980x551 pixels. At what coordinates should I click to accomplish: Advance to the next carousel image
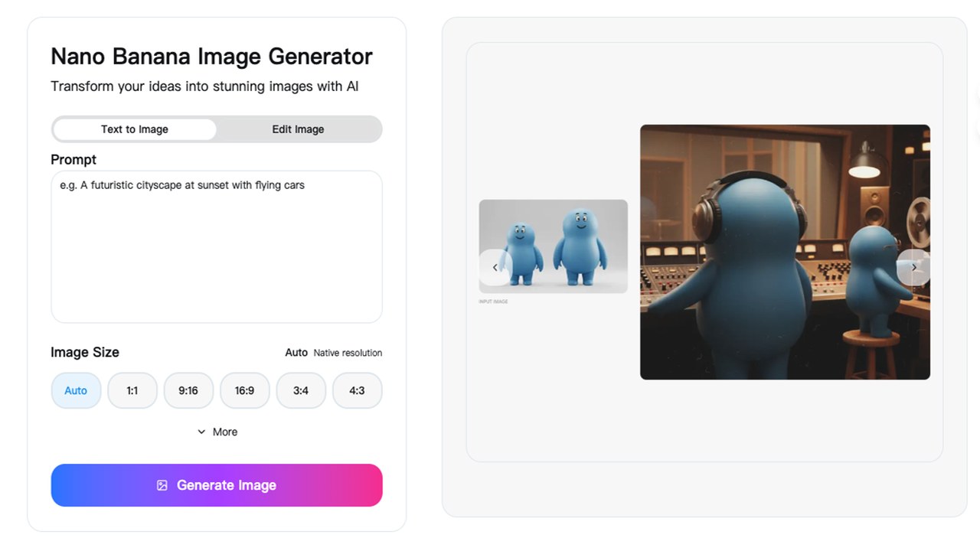pos(913,267)
